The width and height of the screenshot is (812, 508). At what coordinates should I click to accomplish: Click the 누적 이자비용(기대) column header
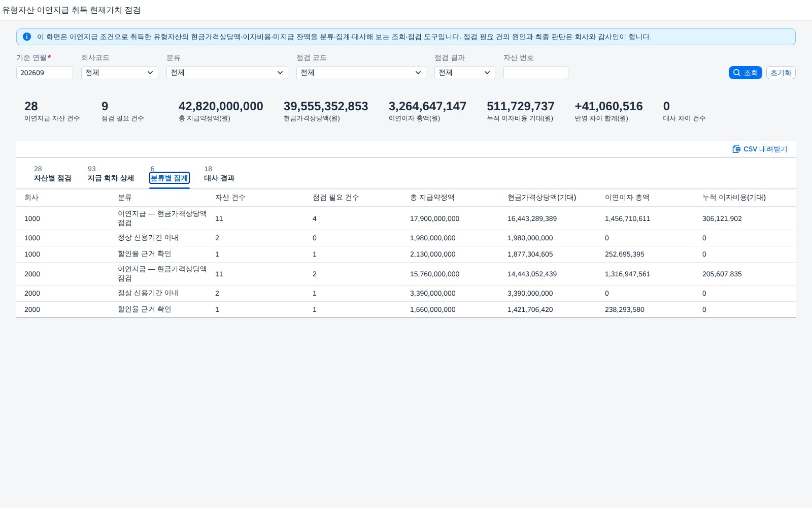click(734, 198)
